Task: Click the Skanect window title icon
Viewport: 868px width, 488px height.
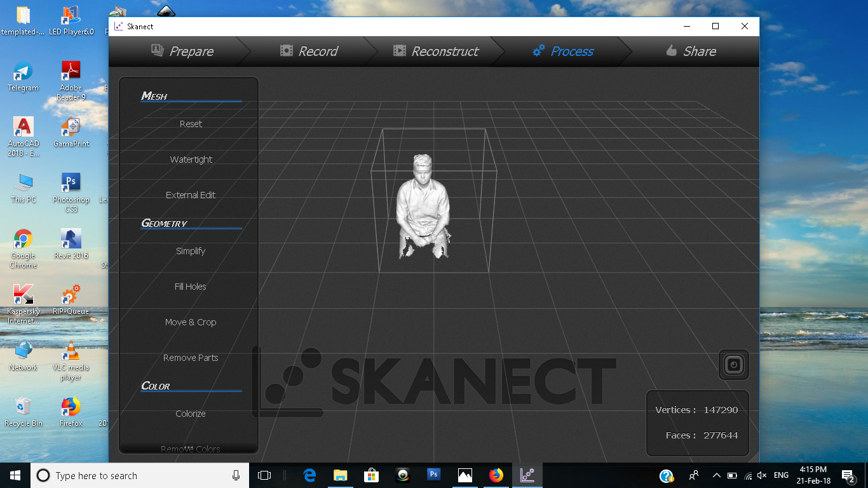Action: click(119, 26)
